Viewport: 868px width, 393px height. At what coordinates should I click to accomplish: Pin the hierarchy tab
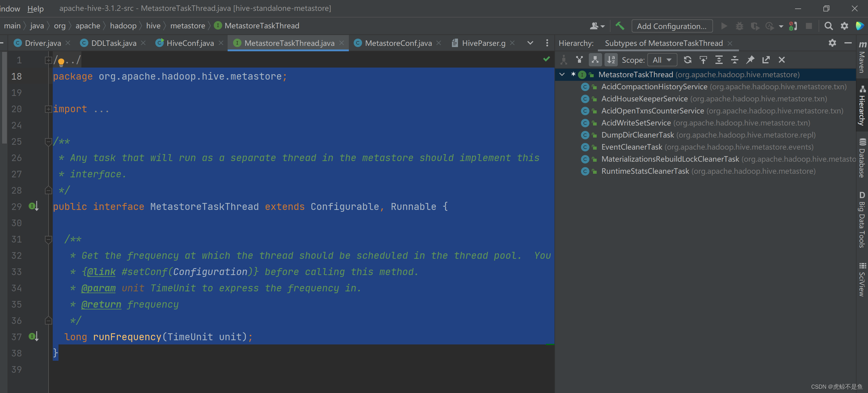[x=750, y=60]
